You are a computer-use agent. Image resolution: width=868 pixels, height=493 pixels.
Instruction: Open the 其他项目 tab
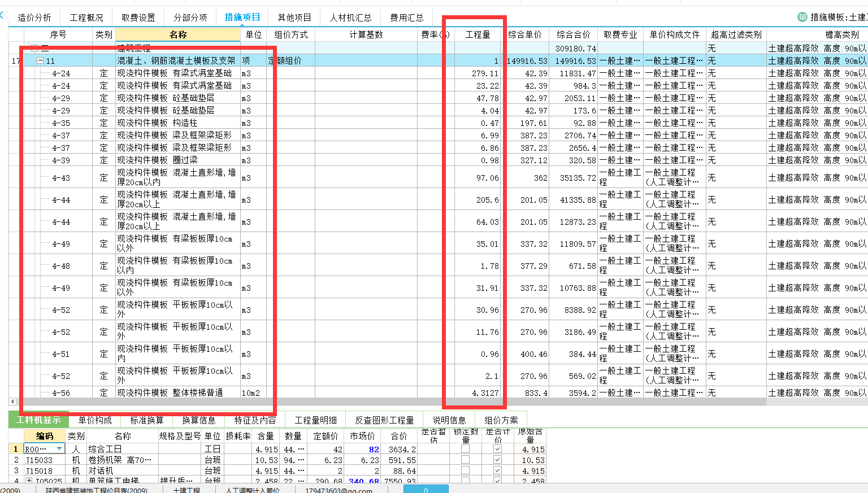[294, 18]
